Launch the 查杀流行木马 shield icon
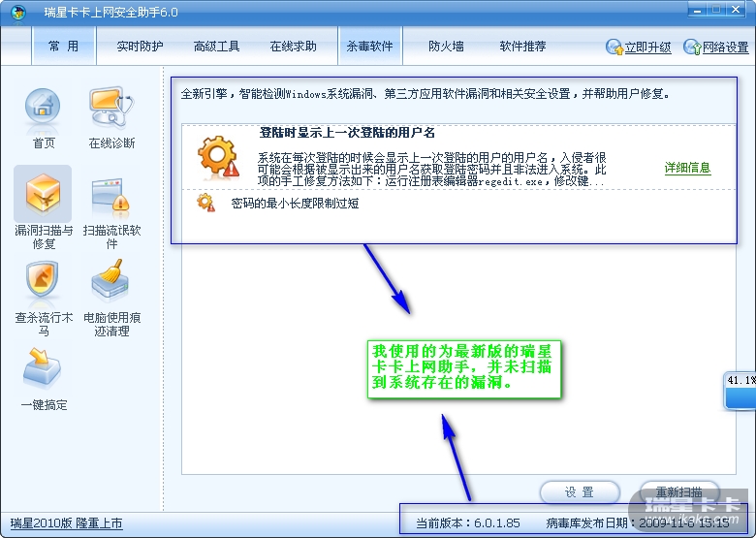 pyautogui.click(x=43, y=281)
